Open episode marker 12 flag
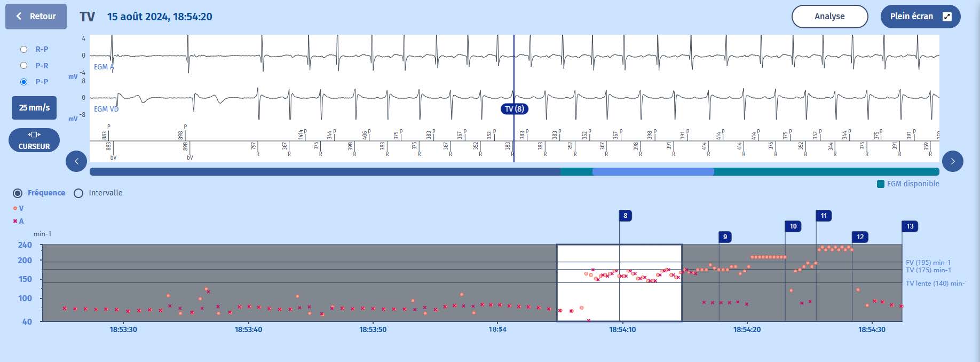This screenshot has height=362, width=980. tap(860, 237)
